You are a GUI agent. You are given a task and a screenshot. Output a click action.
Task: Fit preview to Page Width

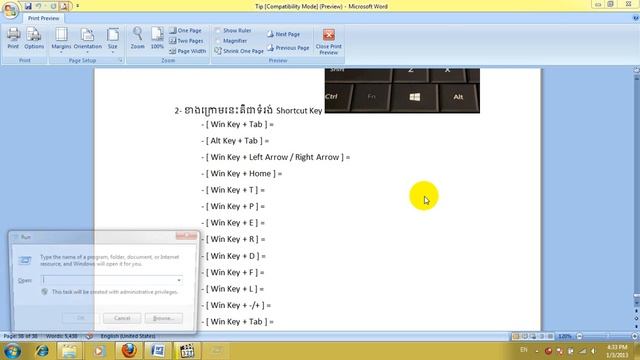[x=188, y=51]
